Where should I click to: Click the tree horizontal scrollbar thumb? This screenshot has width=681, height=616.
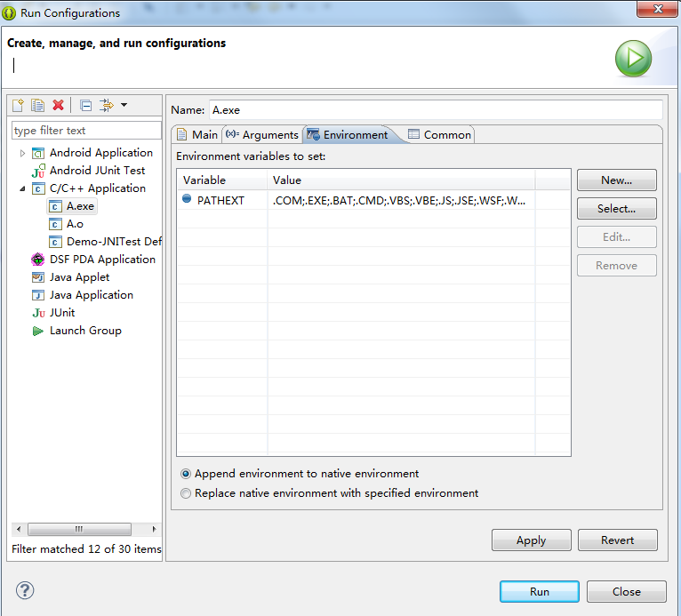coord(79,529)
